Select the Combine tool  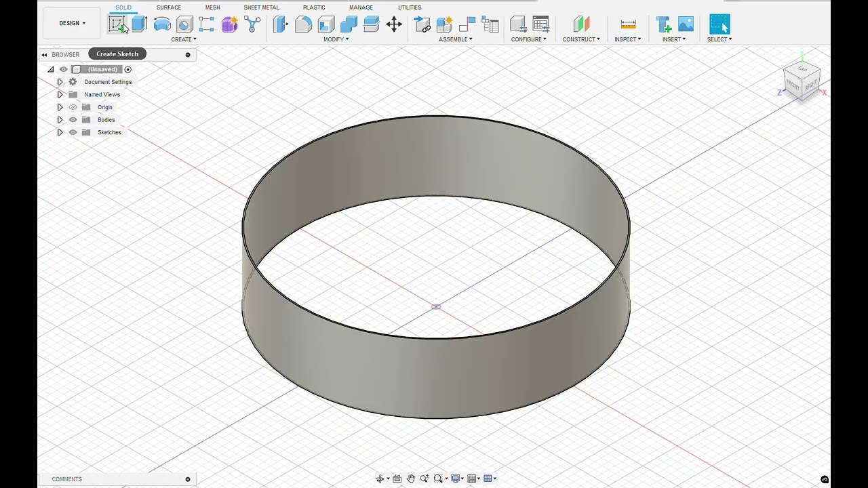[x=349, y=24]
